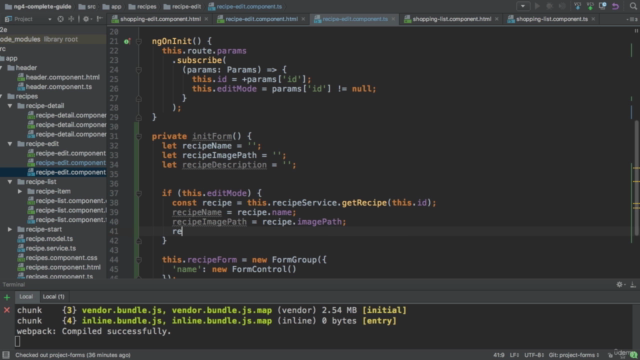Collapse the recipe-list folder
This screenshot has width=640, height=360.
tap(10, 182)
